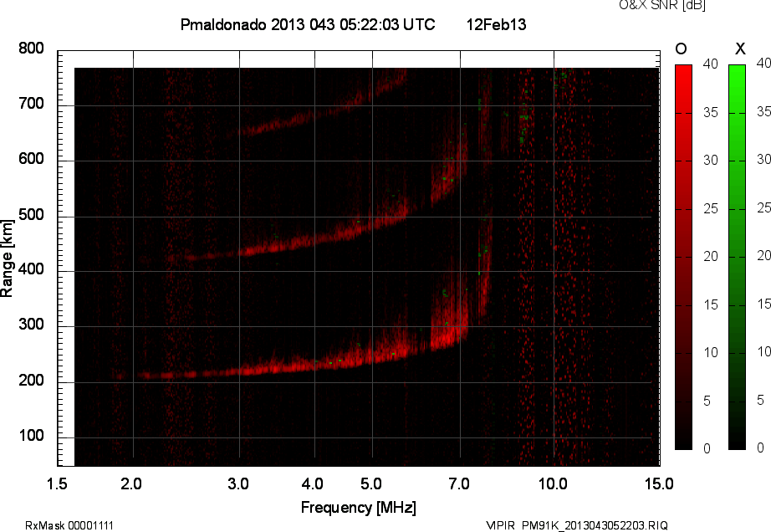Click the 200 range axis tick label

point(31,380)
